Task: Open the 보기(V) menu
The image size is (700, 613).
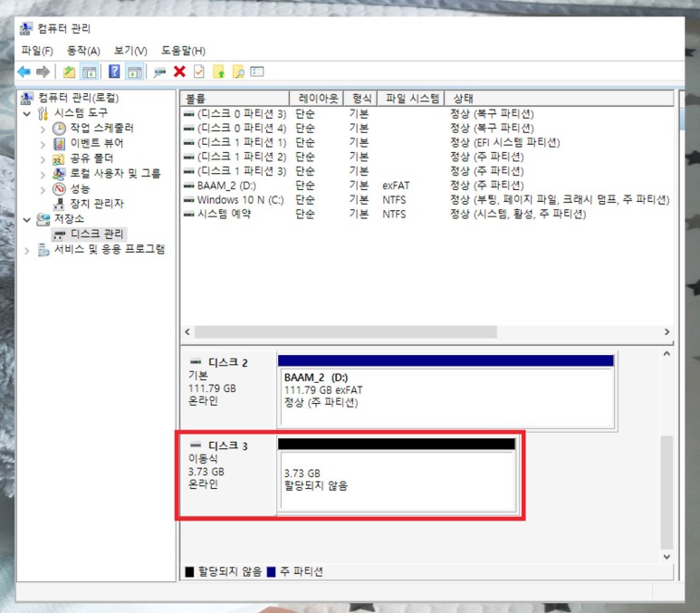Action: point(130,51)
